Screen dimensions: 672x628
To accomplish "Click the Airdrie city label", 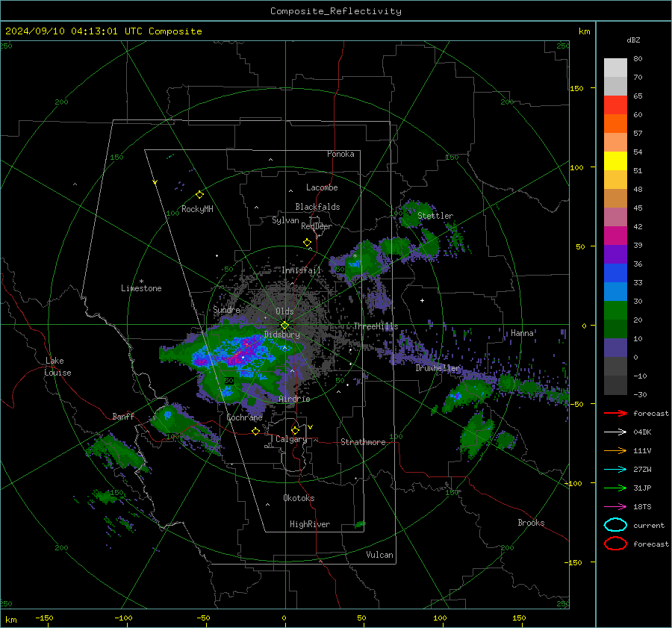I will point(294,399).
